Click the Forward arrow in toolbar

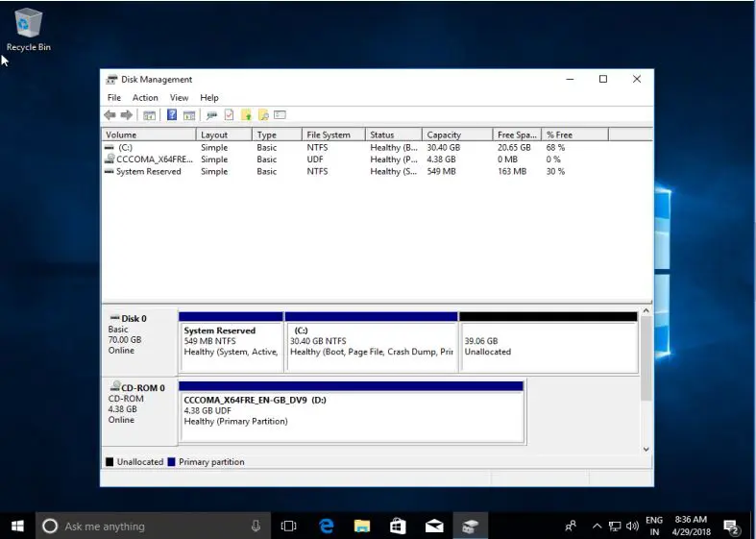click(126, 115)
